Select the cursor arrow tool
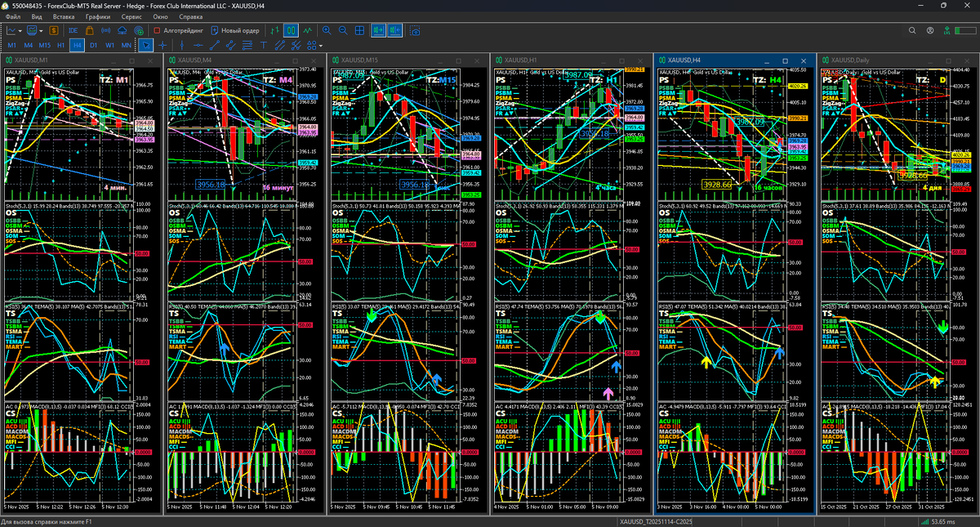Image resolution: width=980 pixels, height=527 pixels. click(146, 45)
